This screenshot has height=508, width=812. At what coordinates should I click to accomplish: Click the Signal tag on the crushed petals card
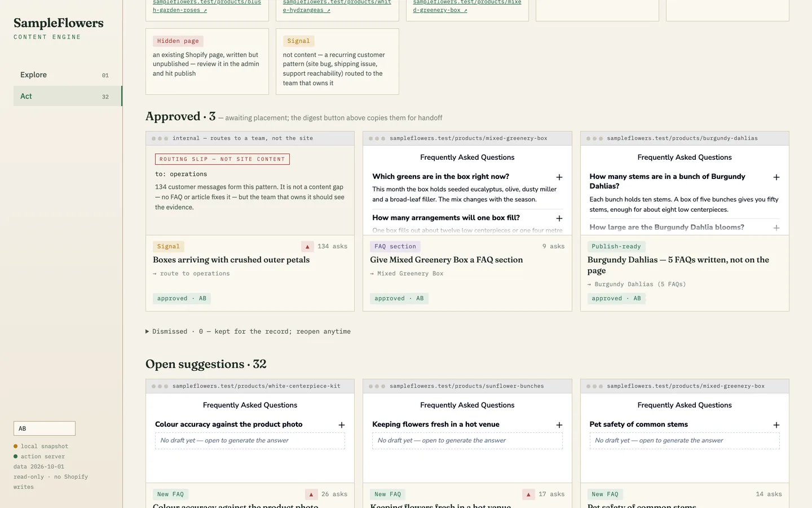169,247
